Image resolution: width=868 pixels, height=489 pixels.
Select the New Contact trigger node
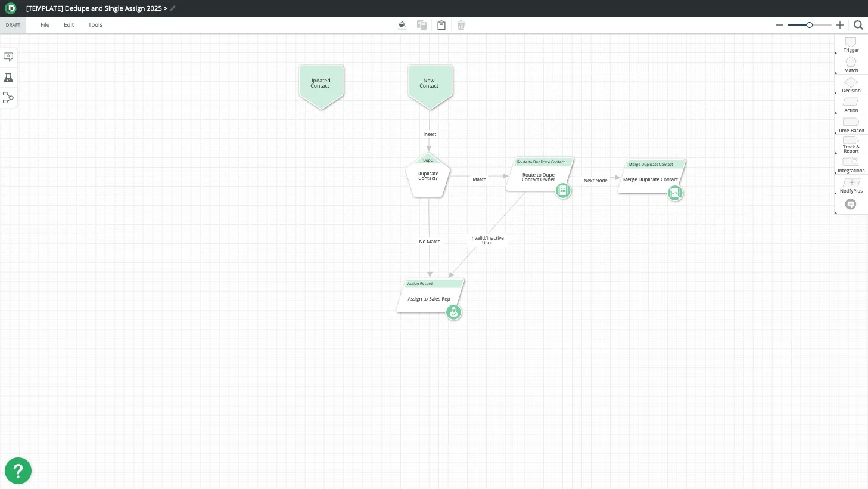430,86
